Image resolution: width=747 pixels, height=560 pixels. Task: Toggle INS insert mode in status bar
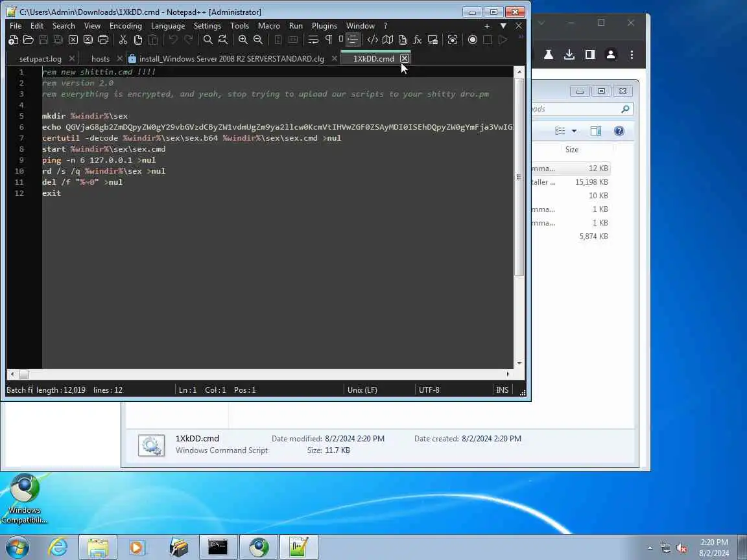[x=502, y=390]
